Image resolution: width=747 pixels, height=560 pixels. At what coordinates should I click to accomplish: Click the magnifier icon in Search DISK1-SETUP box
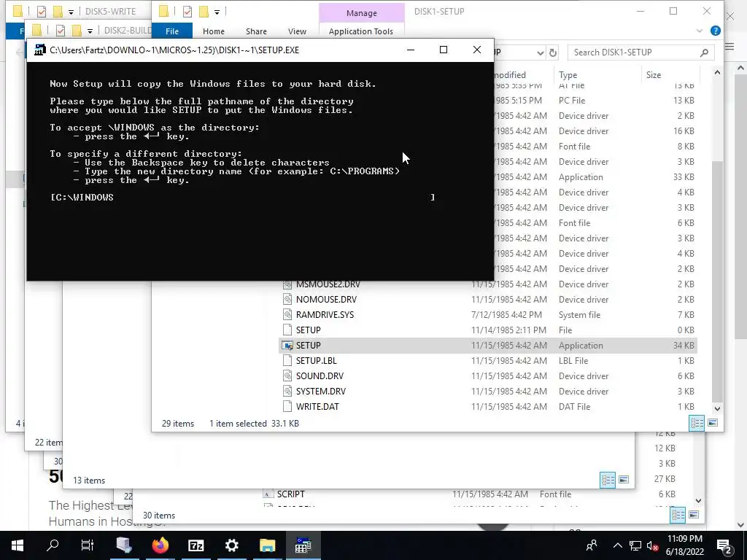coord(704,52)
